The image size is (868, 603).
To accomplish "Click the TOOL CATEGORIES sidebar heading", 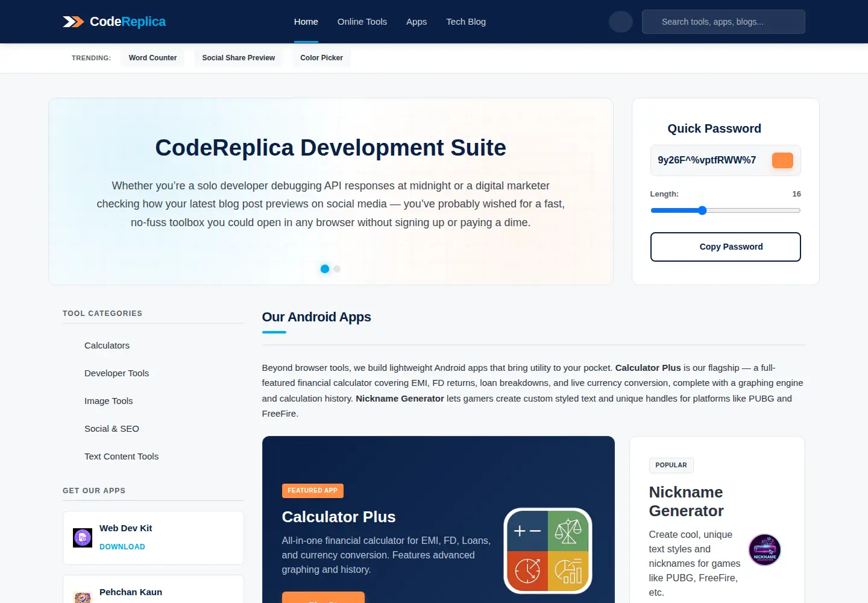I will [102, 314].
